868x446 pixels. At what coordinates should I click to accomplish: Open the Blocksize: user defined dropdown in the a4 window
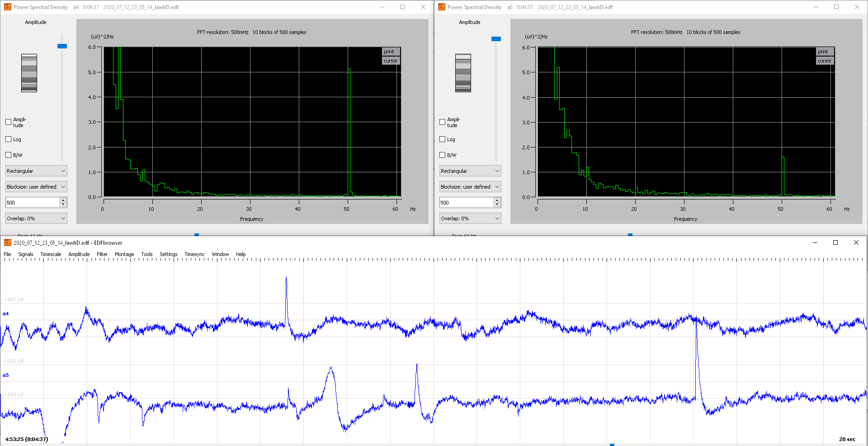(x=36, y=187)
